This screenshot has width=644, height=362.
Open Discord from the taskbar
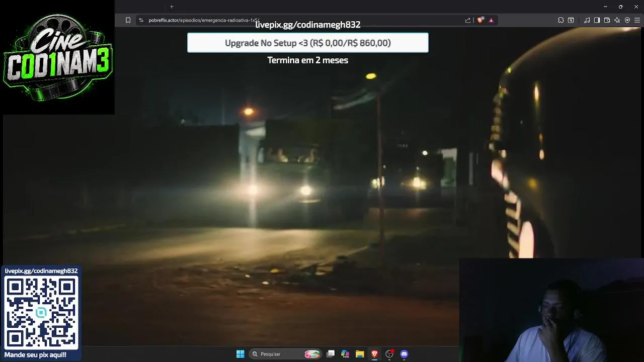click(404, 354)
